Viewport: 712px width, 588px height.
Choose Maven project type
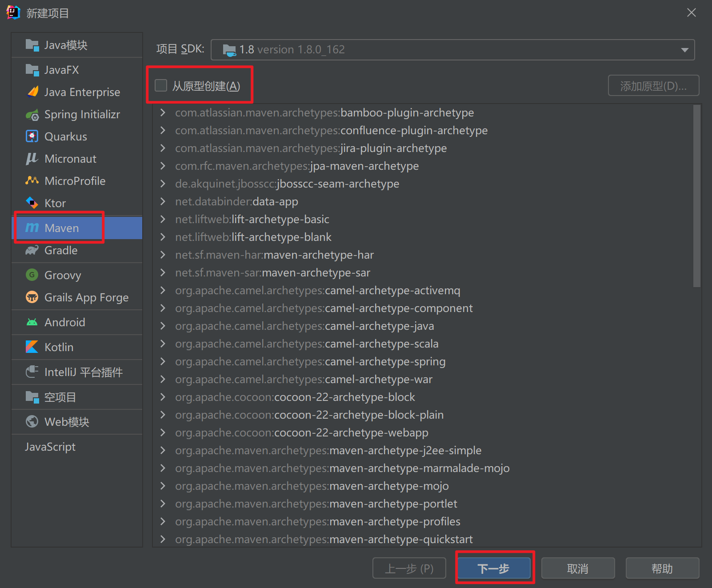click(x=77, y=228)
